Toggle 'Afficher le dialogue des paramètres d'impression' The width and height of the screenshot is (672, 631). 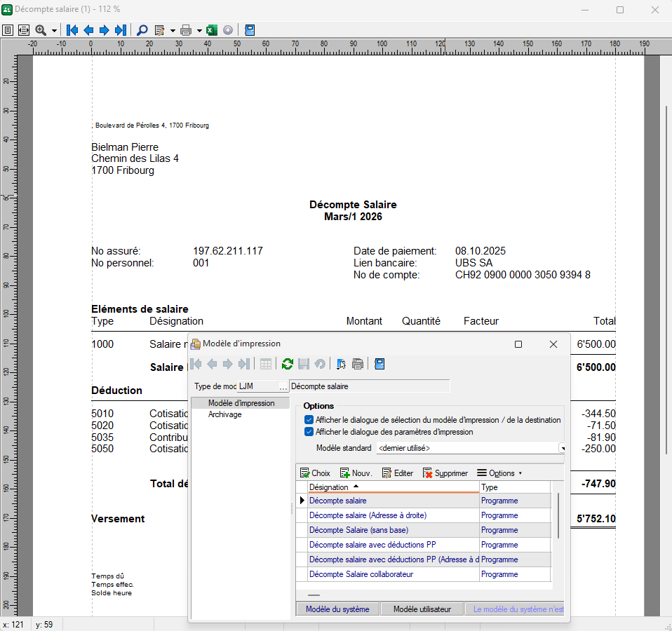(309, 432)
